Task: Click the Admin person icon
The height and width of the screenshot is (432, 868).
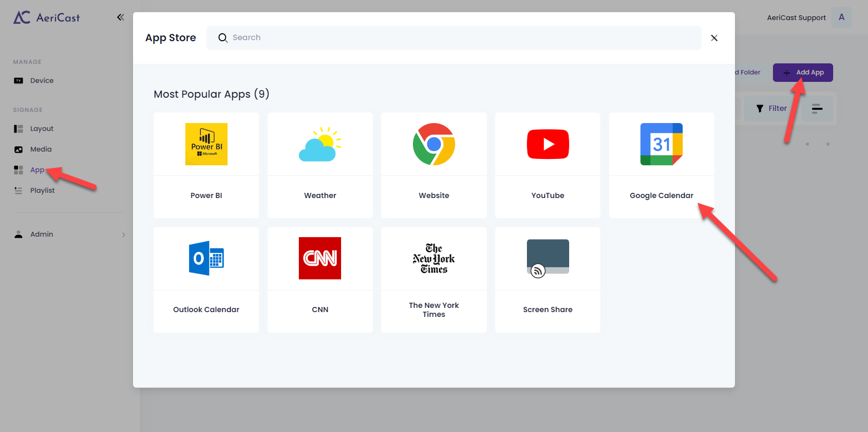Action: coord(18,234)
